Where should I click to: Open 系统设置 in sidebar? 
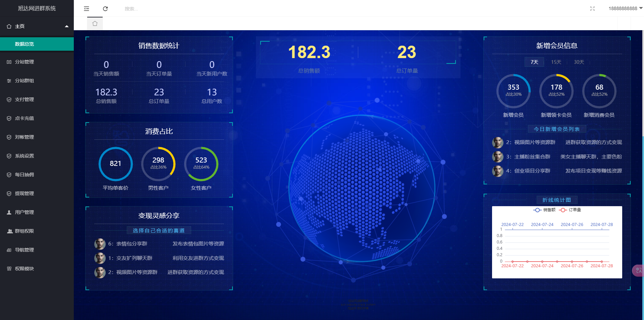[37, 156]
